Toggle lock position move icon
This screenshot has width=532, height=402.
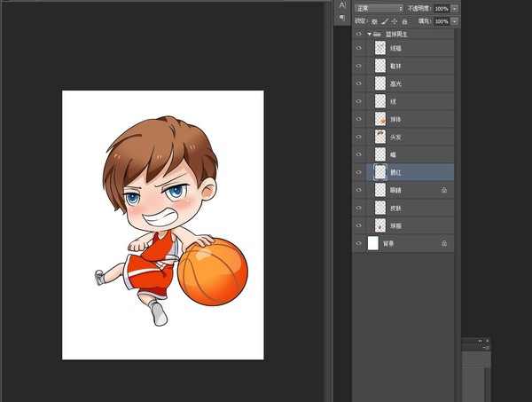(395, 21)
